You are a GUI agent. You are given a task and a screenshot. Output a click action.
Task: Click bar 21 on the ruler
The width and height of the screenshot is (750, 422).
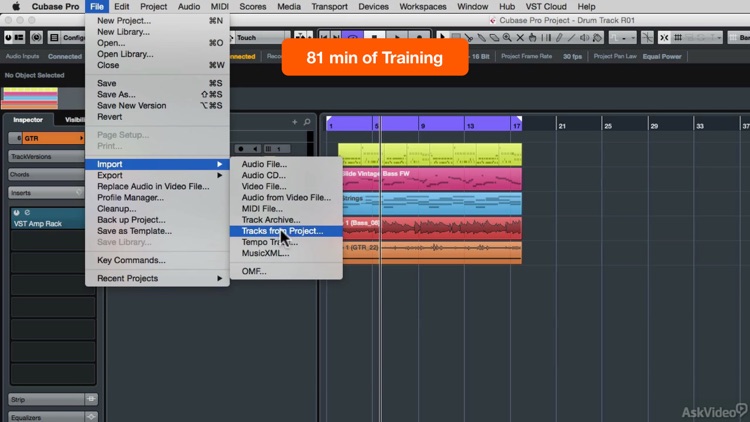tap(562, 126)
